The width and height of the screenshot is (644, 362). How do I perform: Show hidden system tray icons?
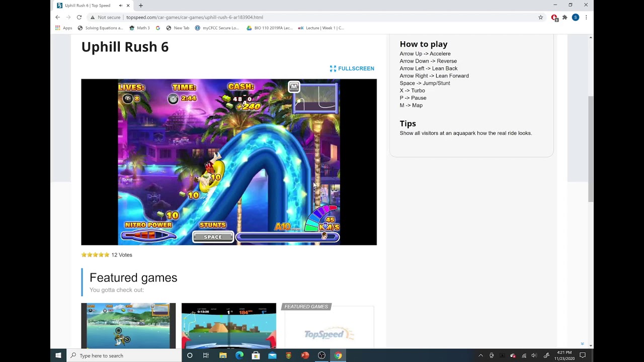pos(480,355)
